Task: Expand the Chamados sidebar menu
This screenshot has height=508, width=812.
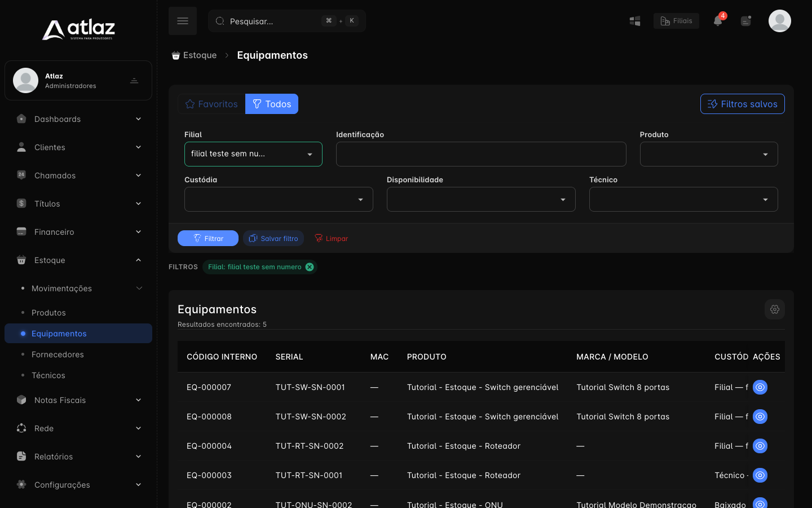Action: [x=78, y=176]
